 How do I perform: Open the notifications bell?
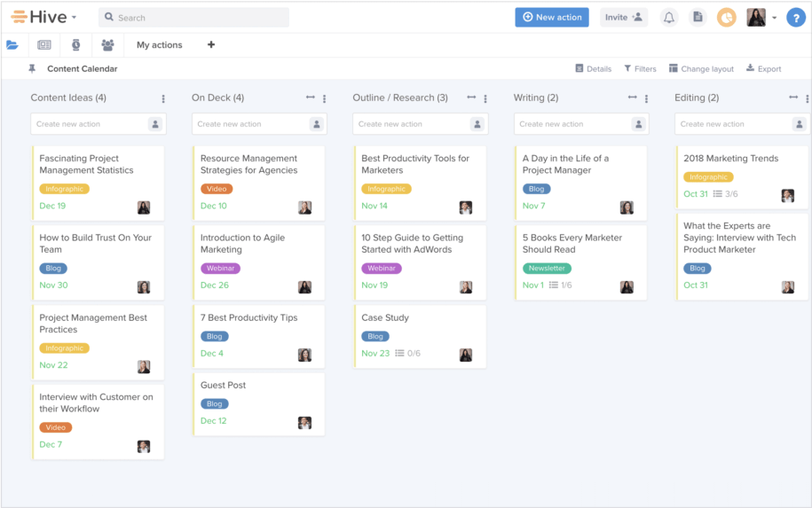(669, 18)
